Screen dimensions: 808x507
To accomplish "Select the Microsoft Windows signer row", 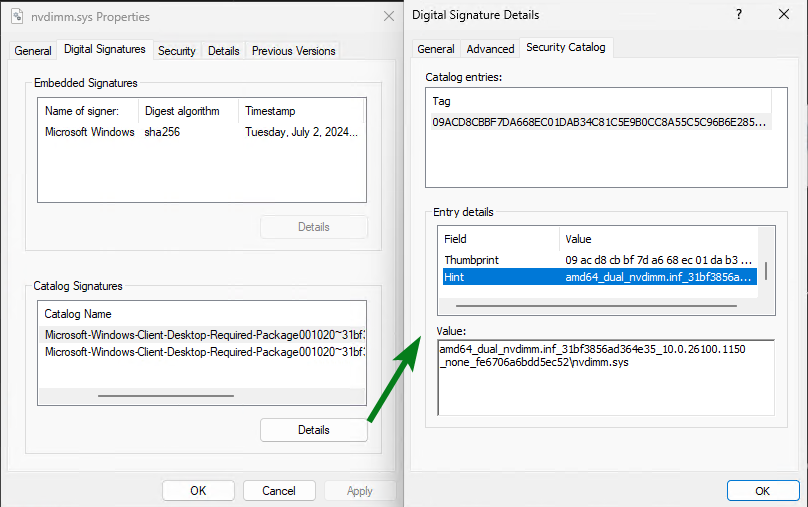I will [201, 132].
